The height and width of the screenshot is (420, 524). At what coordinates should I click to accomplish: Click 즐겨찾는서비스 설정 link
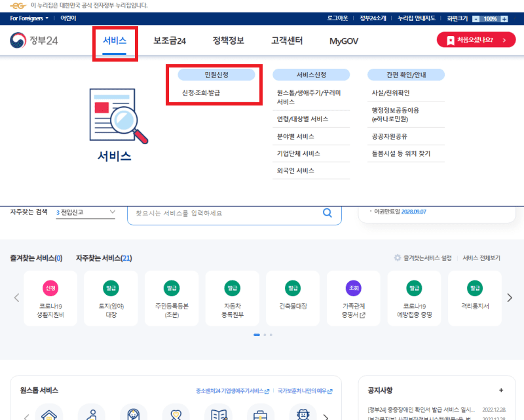coord(428,258)
